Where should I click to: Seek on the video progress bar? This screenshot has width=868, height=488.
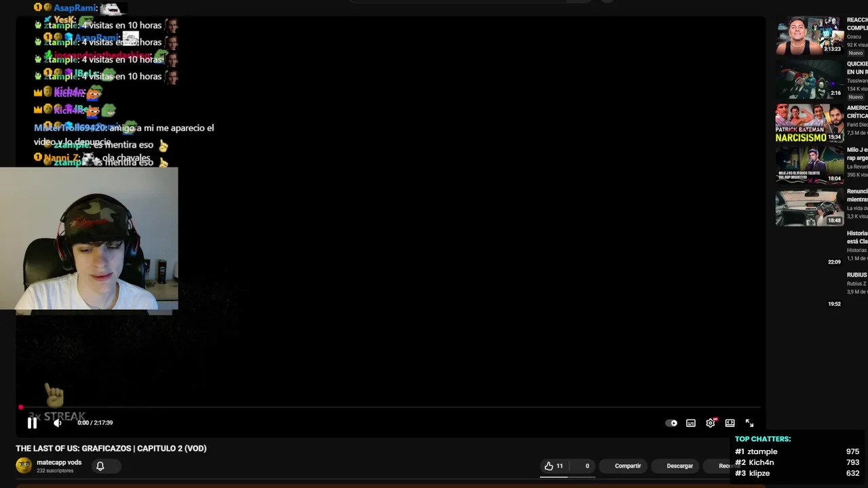point(391,408)
